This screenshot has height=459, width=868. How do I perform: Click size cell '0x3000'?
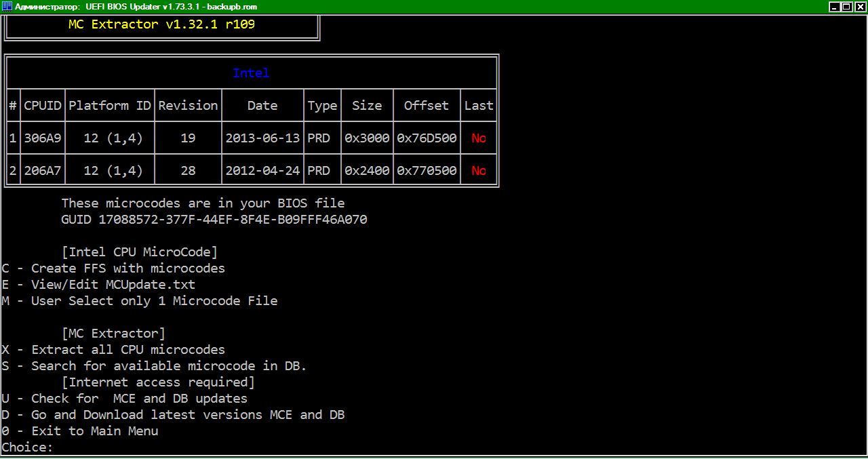[x=367, y=138]
